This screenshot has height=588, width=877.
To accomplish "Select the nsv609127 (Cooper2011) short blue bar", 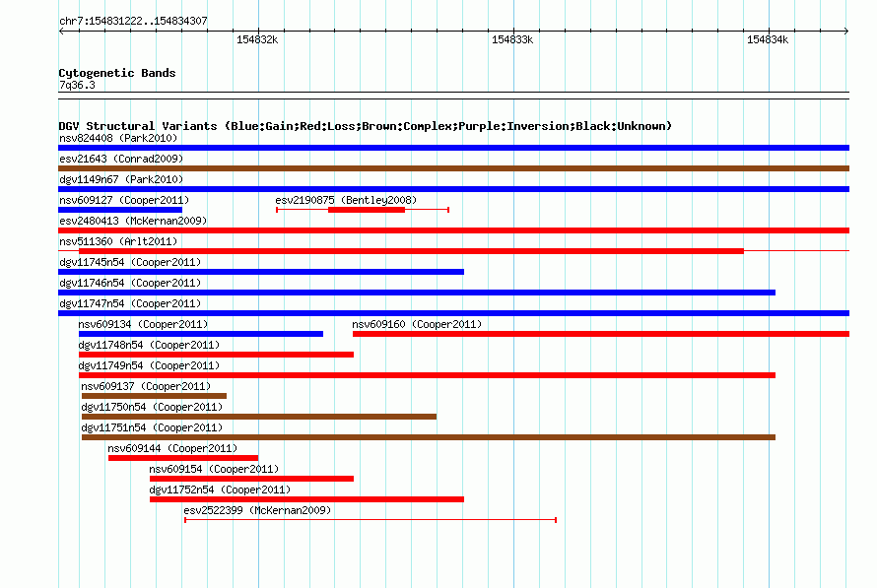I will click(x=120, y=210).
